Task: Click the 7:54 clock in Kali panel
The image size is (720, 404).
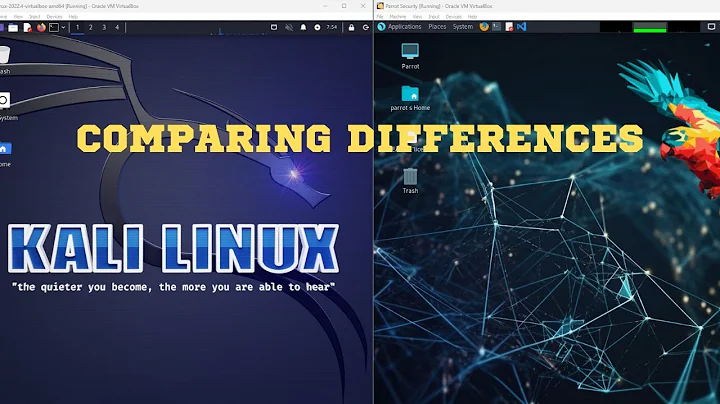Action: click(332, 28)
